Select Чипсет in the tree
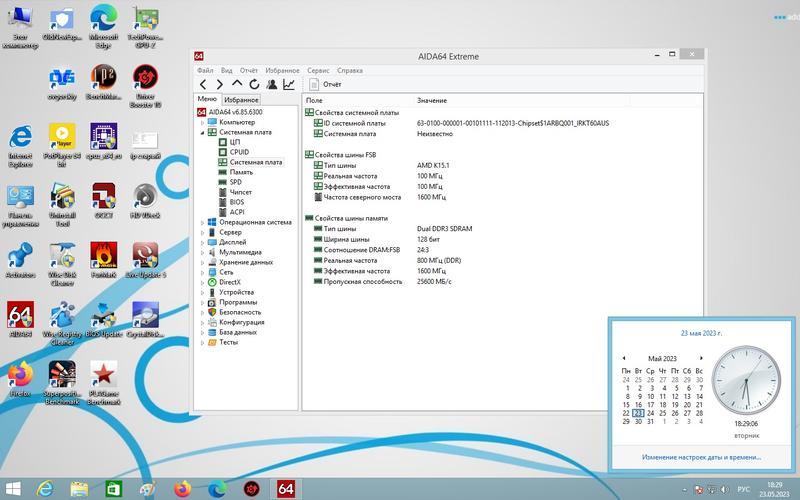Viewport: 800px width, 500px height. click(x=240, y=192)
